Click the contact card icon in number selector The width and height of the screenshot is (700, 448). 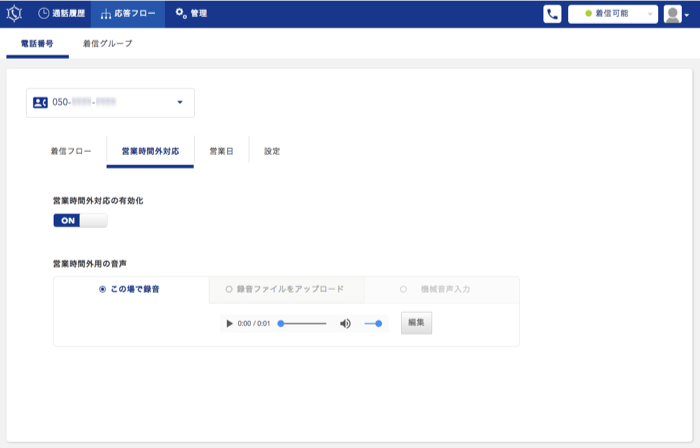click(x=40, y=103)
